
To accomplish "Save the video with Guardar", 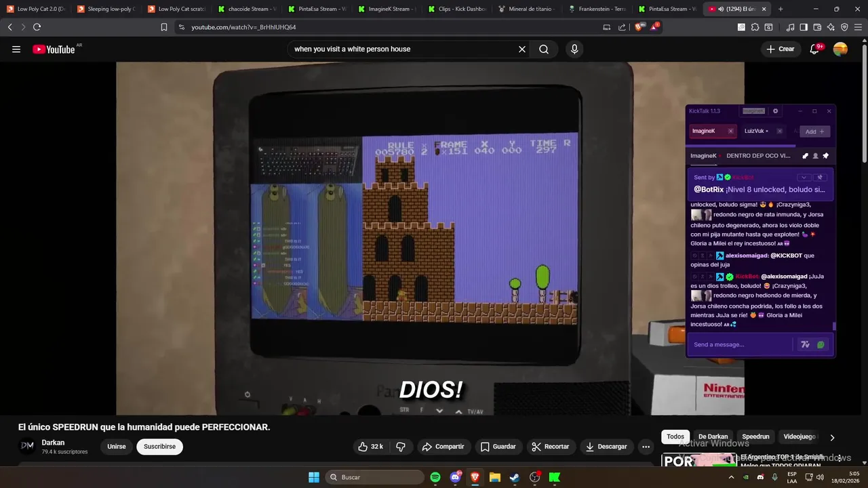I will [x=498, y=447].
